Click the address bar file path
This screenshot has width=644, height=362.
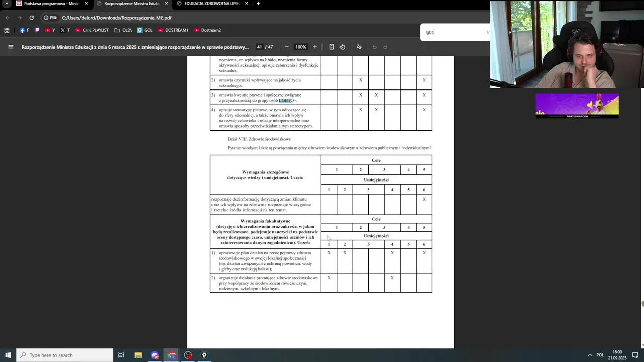click(117, 18)
